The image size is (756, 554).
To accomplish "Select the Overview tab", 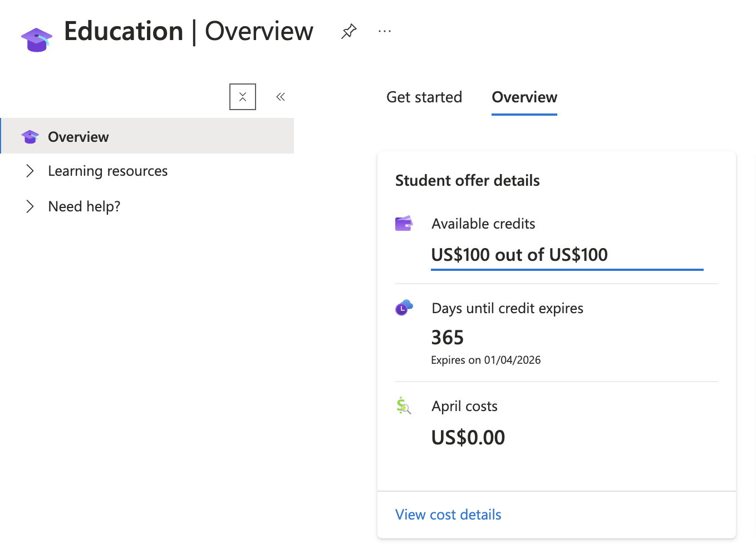I will pyautogui.click(x=524, y=97).
